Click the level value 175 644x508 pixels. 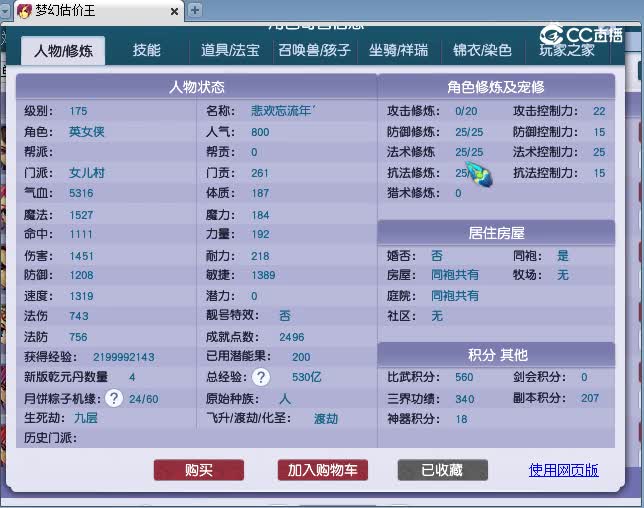[78, 111]
